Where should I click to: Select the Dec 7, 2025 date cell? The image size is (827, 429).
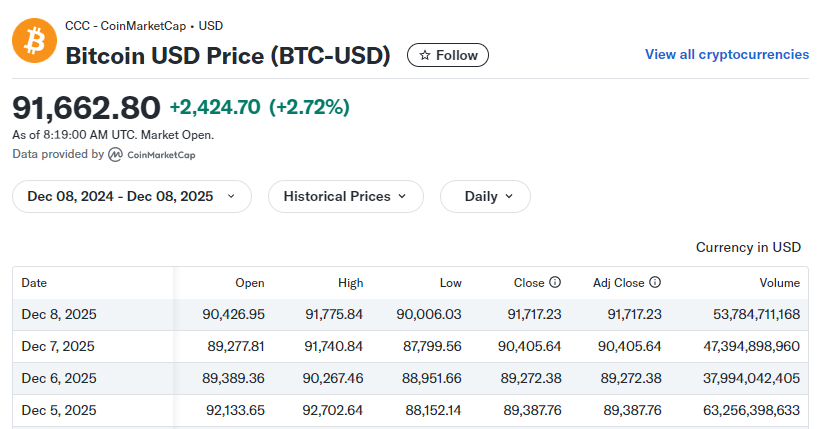click(x=58, y=347)
